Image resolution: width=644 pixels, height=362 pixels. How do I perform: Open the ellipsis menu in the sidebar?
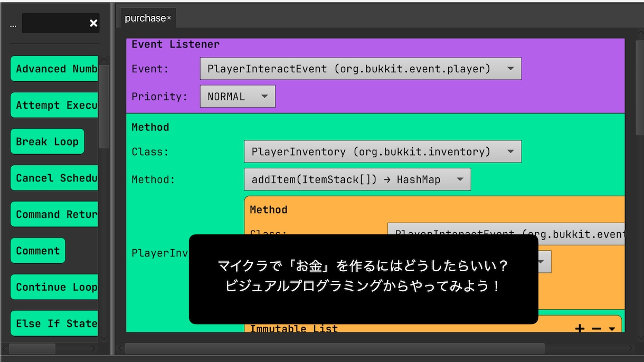click(x=13, y=25)
